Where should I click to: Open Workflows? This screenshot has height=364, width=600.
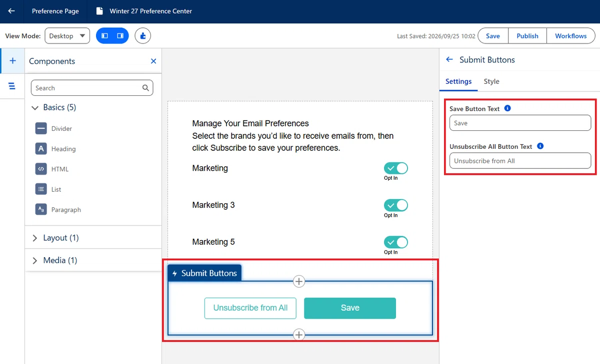tap(571, 36)
